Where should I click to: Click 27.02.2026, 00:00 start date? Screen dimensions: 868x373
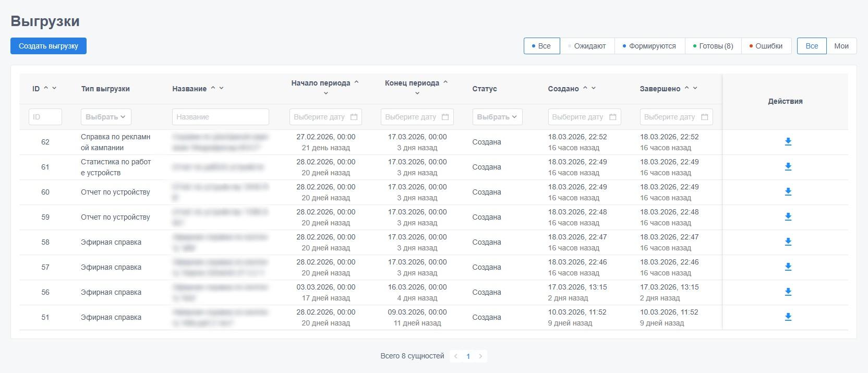[326, 137]
